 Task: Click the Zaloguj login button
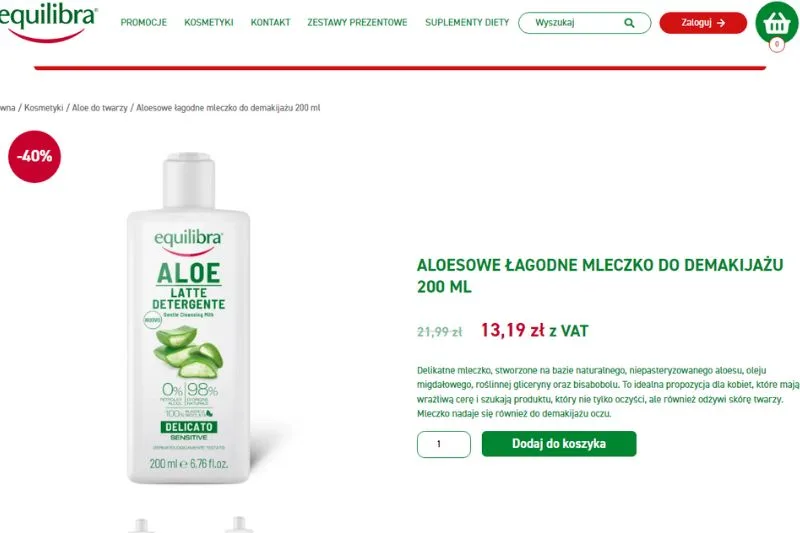pos(703,23)
